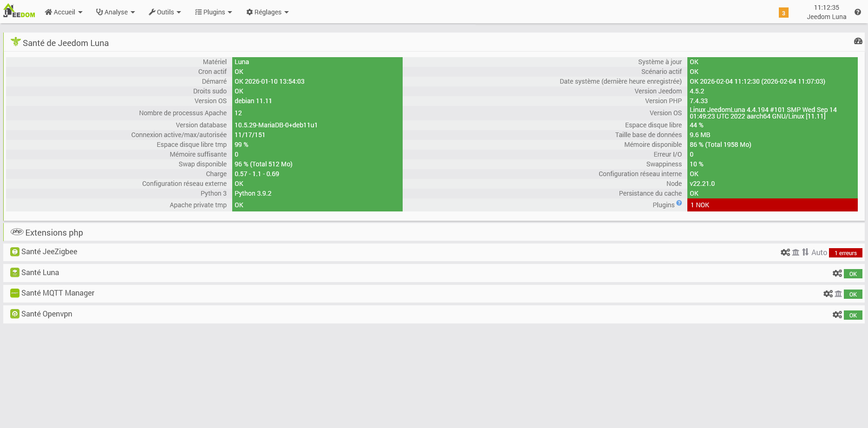Viewport: 868px width, 428px height.
Task: Select the Mémoire disponible value '86 % (Total 1958 Mo)'
Action: coord(720,145)
